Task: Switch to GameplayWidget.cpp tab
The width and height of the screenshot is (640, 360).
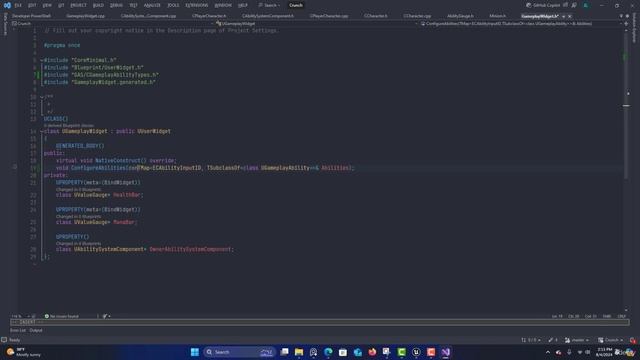Action: [85, 16]
